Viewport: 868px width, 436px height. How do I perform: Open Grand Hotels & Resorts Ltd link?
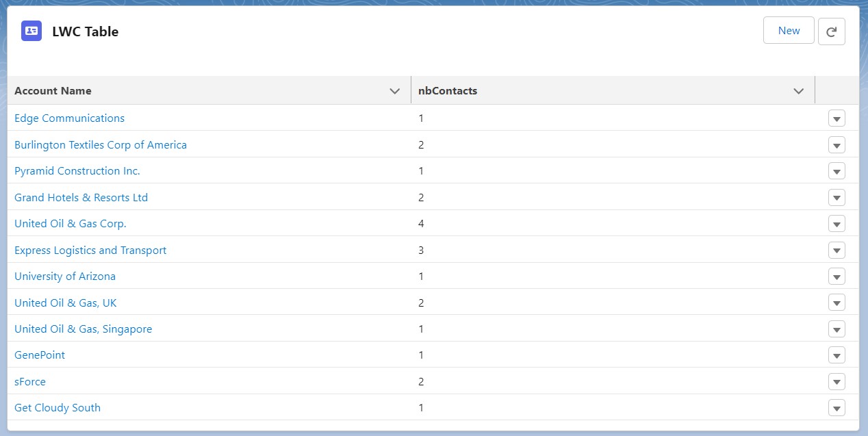point(81,198)
